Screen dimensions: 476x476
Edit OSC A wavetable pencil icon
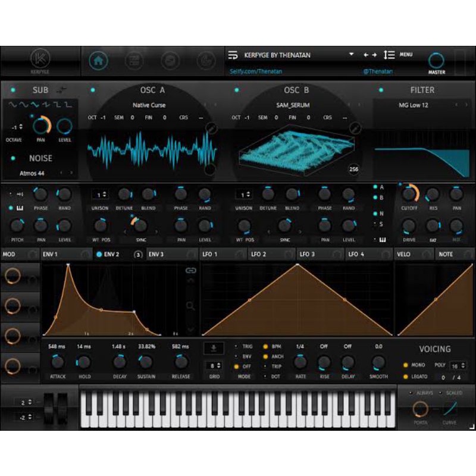[x=212, y=129]
